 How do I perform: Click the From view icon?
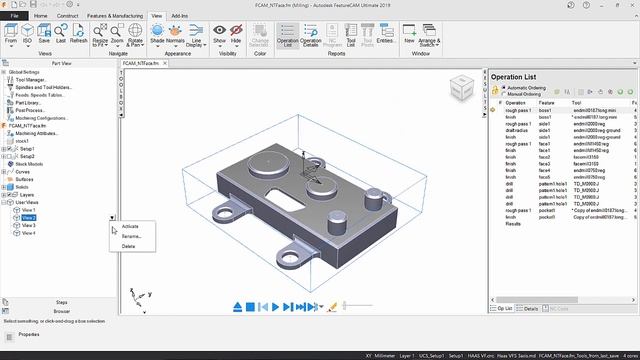11,31
